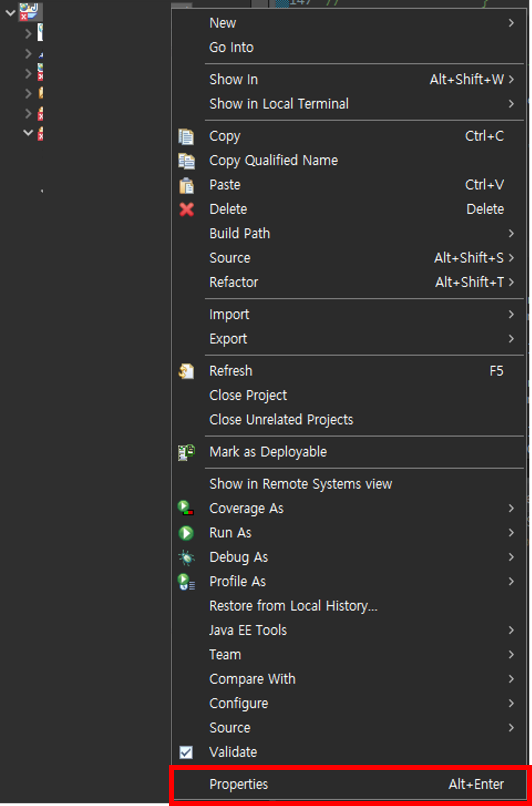This screenshot has height=806, width=532.
Task: Open the Refactor submenu
Action: pos(349,283)
